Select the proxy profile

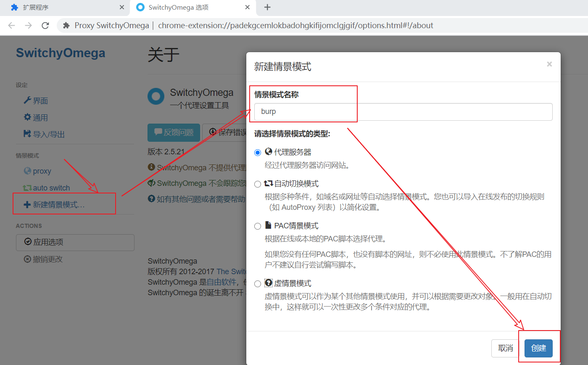[x=37, y=171]
